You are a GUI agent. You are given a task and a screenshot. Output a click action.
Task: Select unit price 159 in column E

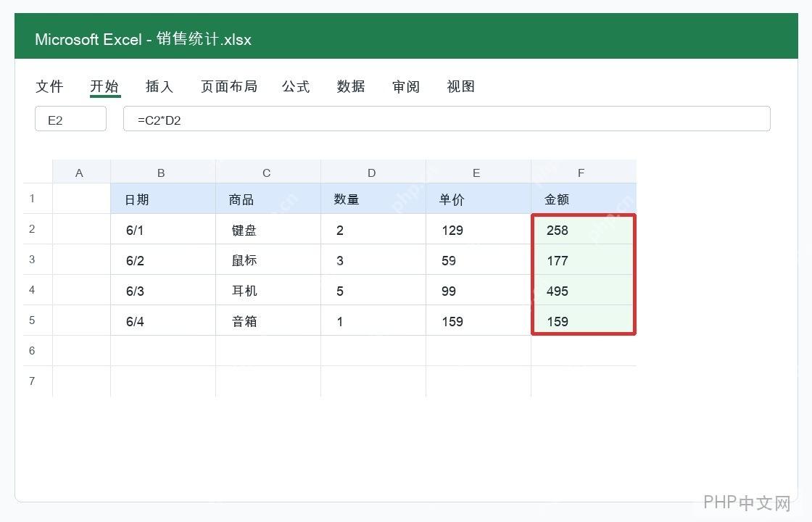coord(478,320)
